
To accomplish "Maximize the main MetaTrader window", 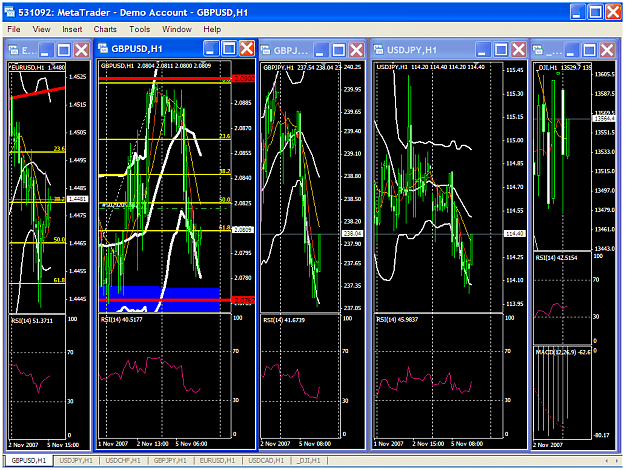I will pyautogui.click(x=596, y=12).
